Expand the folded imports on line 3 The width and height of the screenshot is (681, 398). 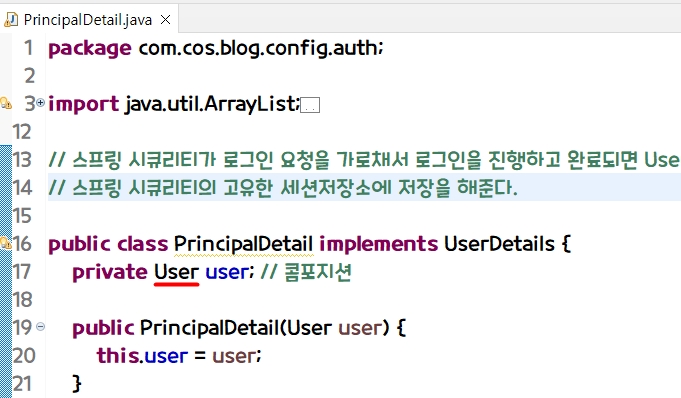pyautogui.click(x=40, y=103)
